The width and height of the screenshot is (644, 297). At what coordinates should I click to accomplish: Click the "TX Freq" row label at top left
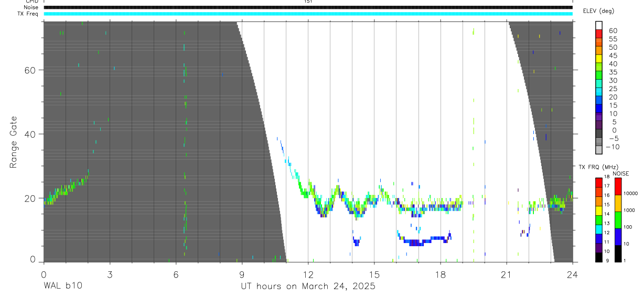coord(28,14)
